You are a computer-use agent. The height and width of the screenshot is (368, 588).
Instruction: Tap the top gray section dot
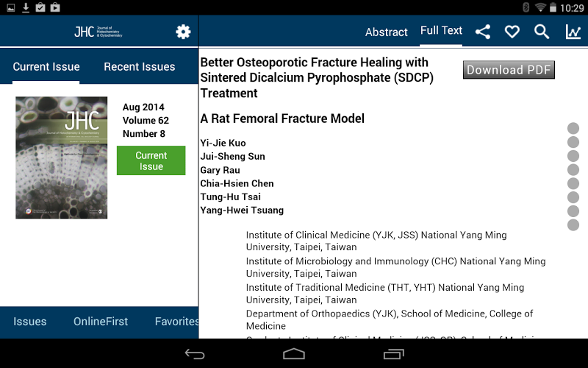pyautogui.click(x=573, y=129)
